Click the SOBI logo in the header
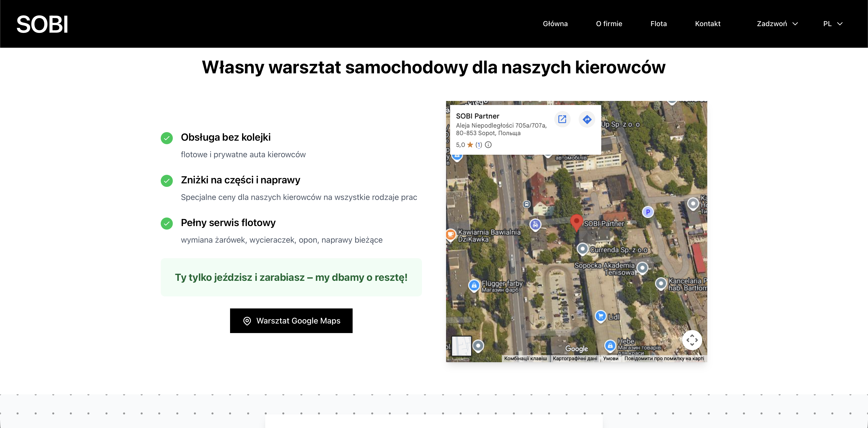The height and width of the screenshot is (428, 868). [x=42, y=24]
